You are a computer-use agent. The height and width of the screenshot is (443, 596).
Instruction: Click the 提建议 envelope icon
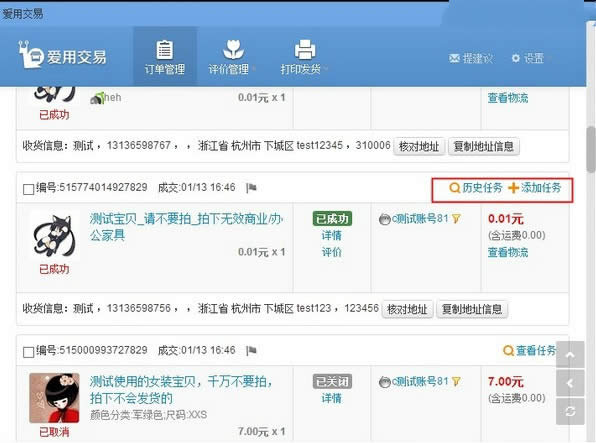tap(454, 58)
